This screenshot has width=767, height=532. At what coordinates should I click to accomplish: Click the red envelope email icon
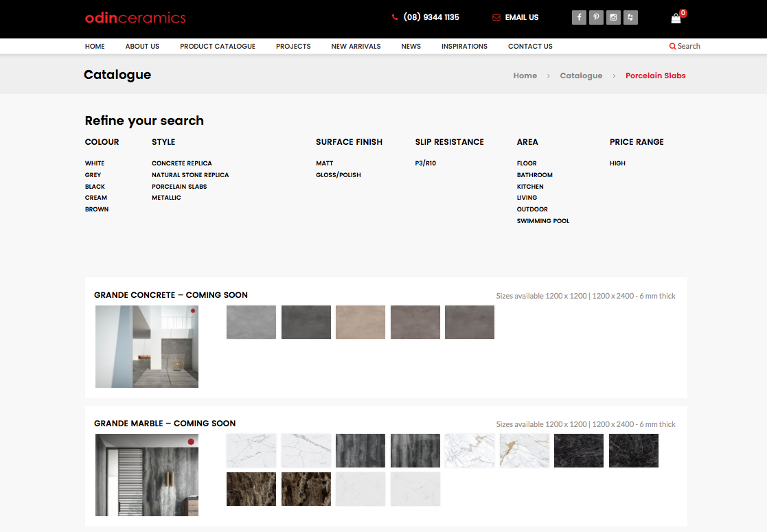tap(496, 18)
